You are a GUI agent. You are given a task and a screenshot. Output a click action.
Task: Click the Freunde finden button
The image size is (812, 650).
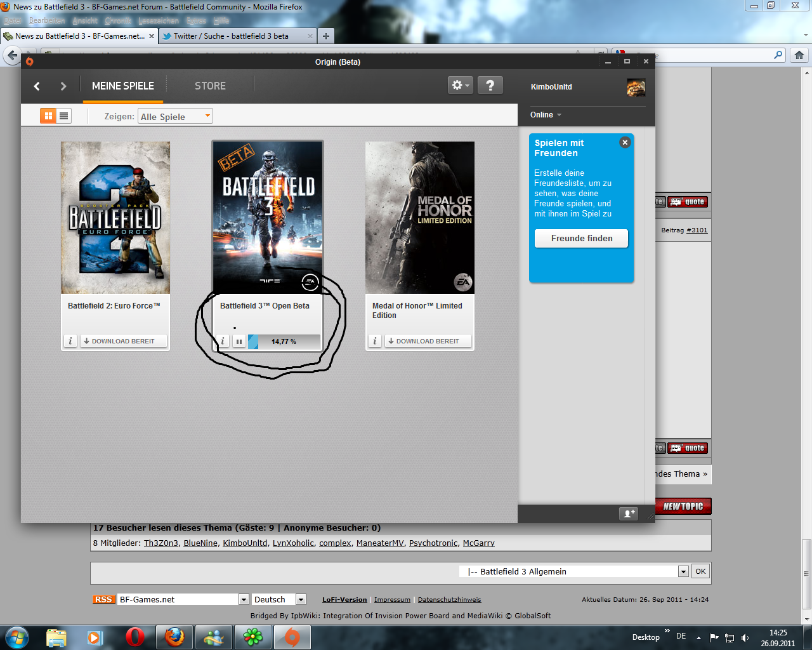[x=581, y=238]
